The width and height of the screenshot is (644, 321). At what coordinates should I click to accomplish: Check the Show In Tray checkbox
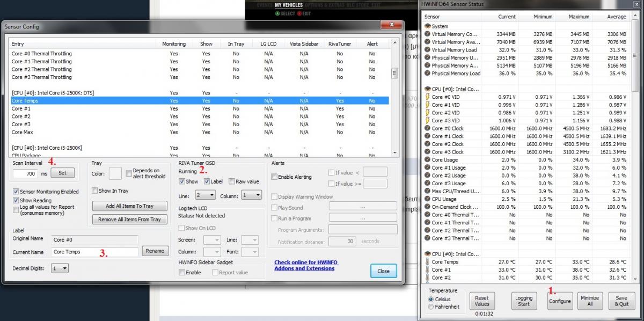point(94,191)
